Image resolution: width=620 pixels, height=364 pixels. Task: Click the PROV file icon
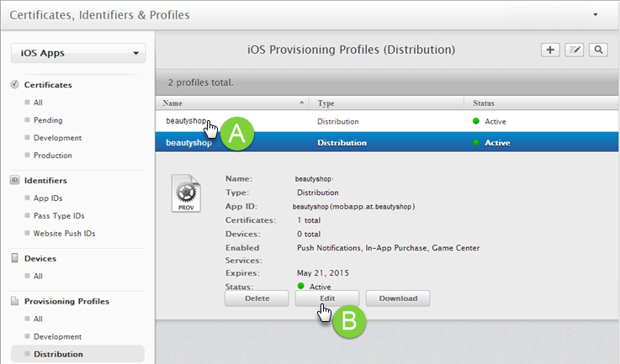click(x=186, y=193)
